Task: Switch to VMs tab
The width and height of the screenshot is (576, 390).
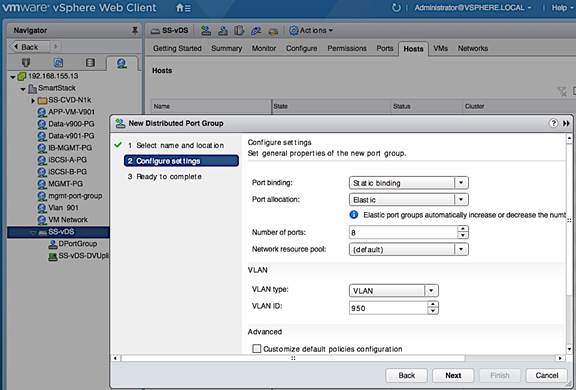Action: coord(440,48)
